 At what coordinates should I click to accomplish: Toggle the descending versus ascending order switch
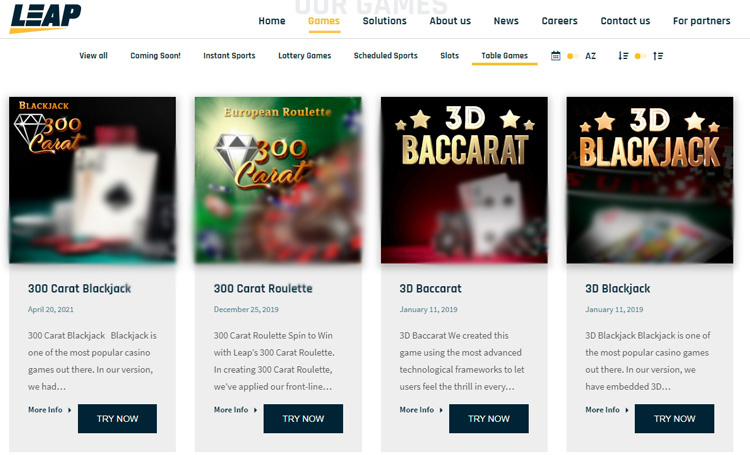pos(640,56)
